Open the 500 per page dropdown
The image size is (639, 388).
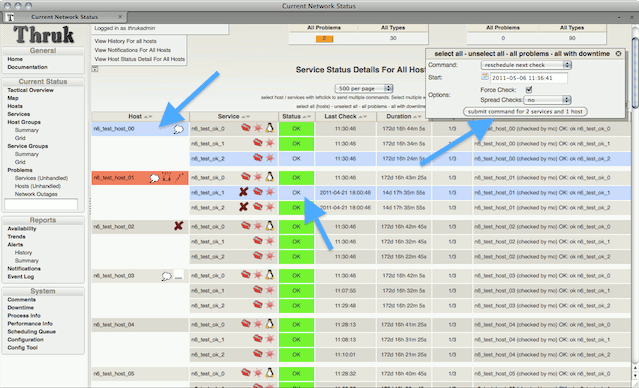[364, 88]
